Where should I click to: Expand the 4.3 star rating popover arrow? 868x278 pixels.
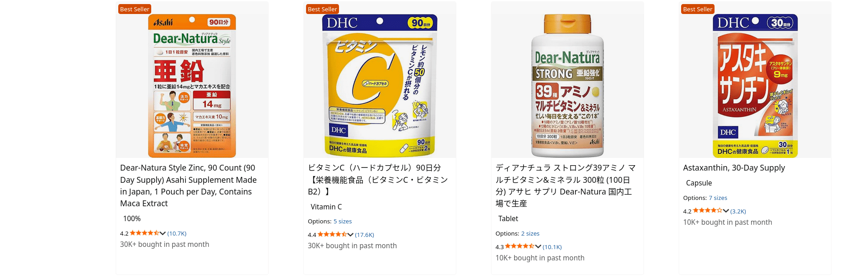[538, 246]
